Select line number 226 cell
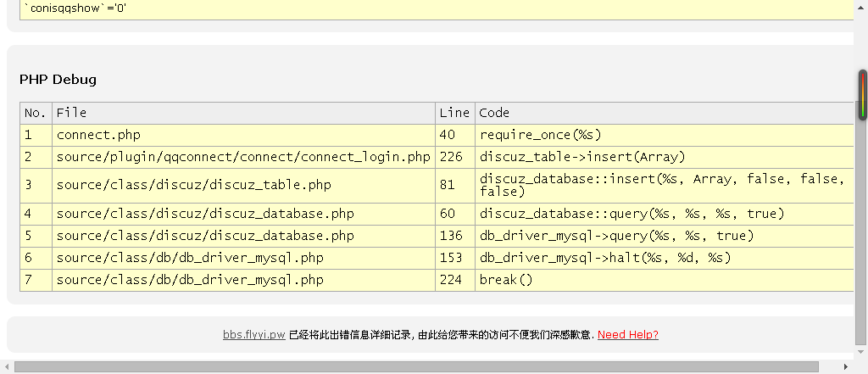Viewport: 868px width, 374px height. click(x=451, y=157)
